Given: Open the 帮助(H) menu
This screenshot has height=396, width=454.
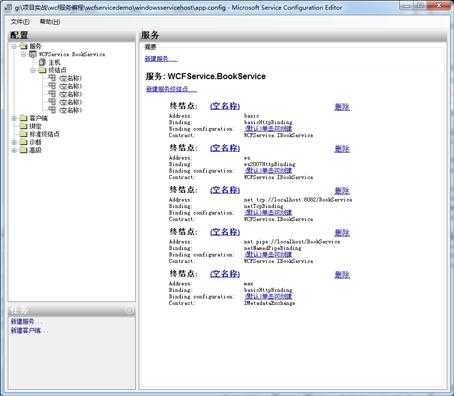Looking at the screenshot, I should tap(50, 22).
